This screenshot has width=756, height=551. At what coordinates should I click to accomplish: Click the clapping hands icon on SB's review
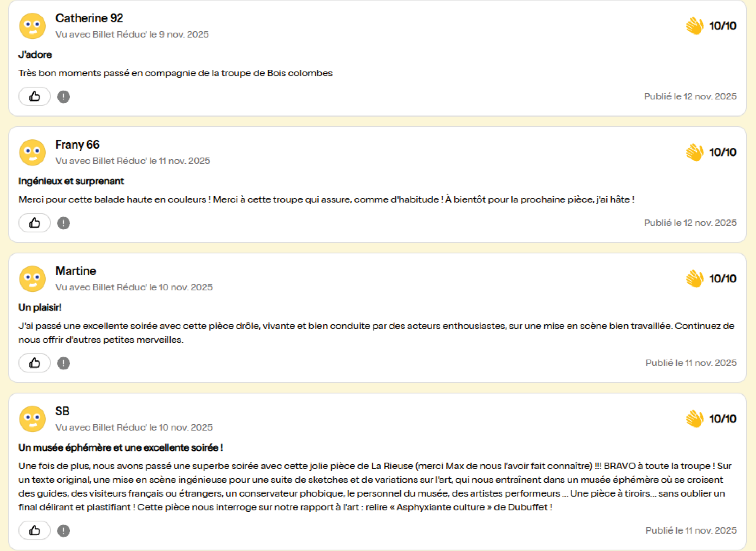point(695,418)
